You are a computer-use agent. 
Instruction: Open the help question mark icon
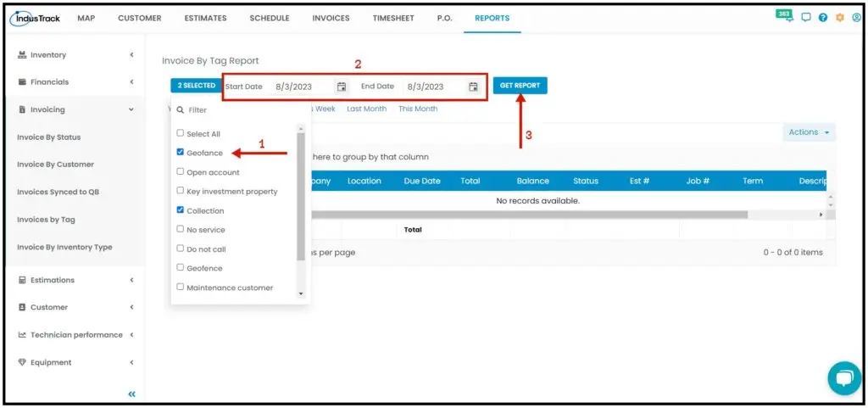pos(822,18)
